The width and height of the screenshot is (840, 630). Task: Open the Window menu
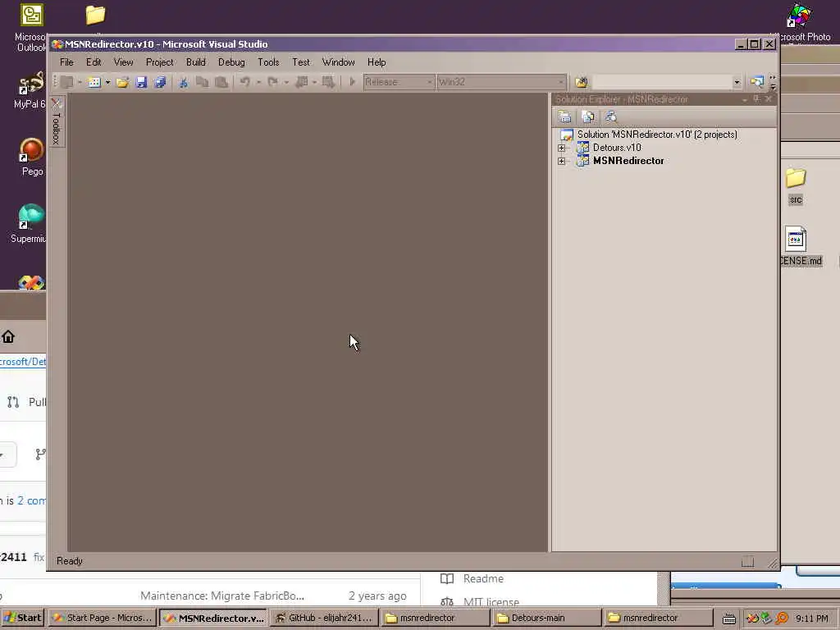click(339, 62)
